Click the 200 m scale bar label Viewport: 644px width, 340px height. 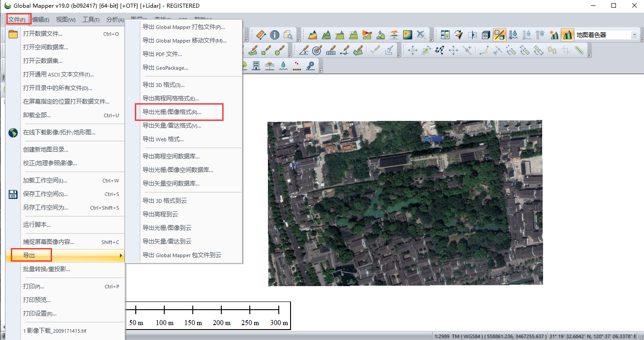[x=221, y=323]
